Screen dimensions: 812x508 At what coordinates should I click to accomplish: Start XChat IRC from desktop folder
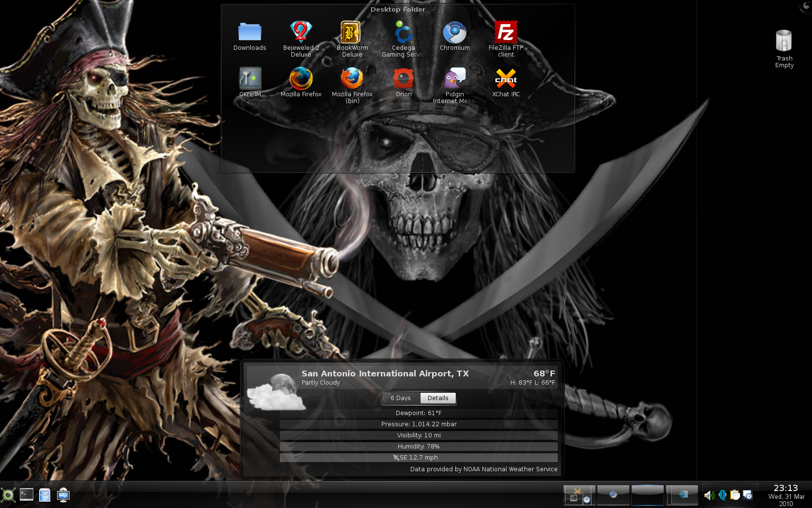506,79
